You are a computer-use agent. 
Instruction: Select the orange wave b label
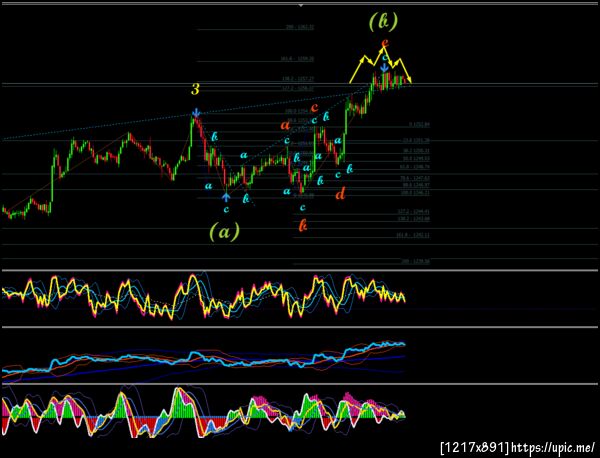pos(303,226)
